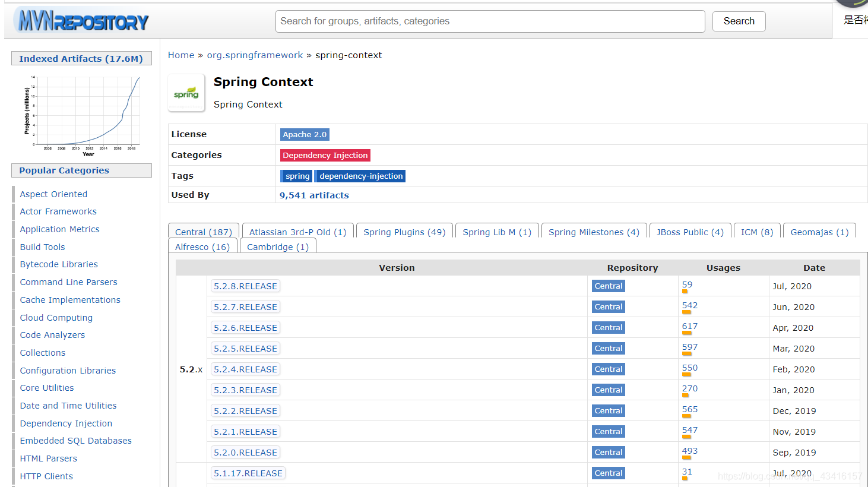Image resolution: width=868 pixels, height=487 pixels.
Task: Switch to JBoss Public (4) tab
Action: [x=690, y=232]
